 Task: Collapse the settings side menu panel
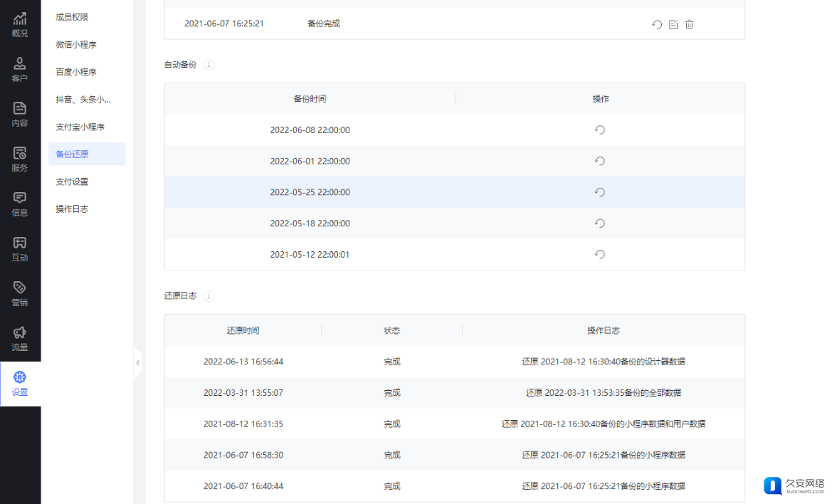coord(138,362)
